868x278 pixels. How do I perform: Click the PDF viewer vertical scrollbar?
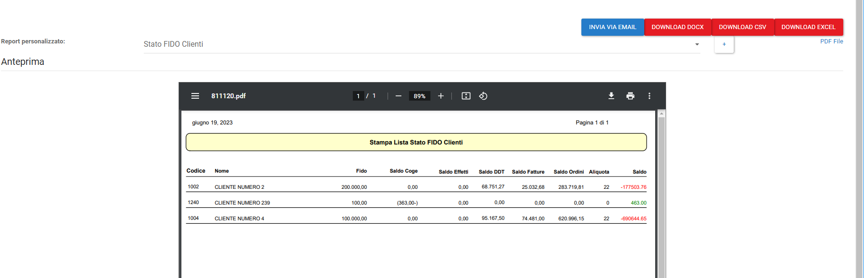[661, 191]
